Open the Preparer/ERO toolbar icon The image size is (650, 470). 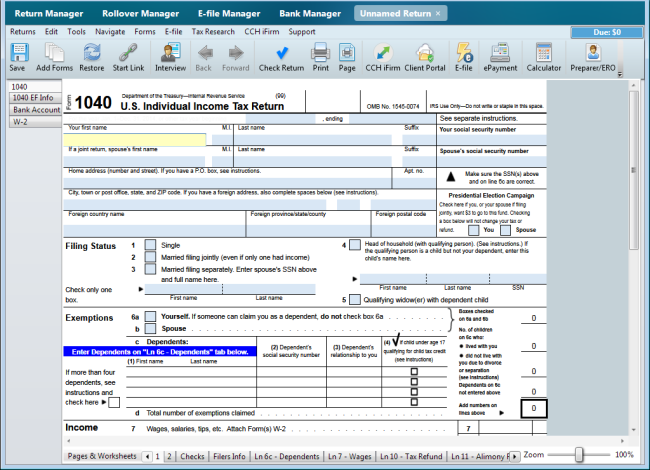click(x=593, y=57)
